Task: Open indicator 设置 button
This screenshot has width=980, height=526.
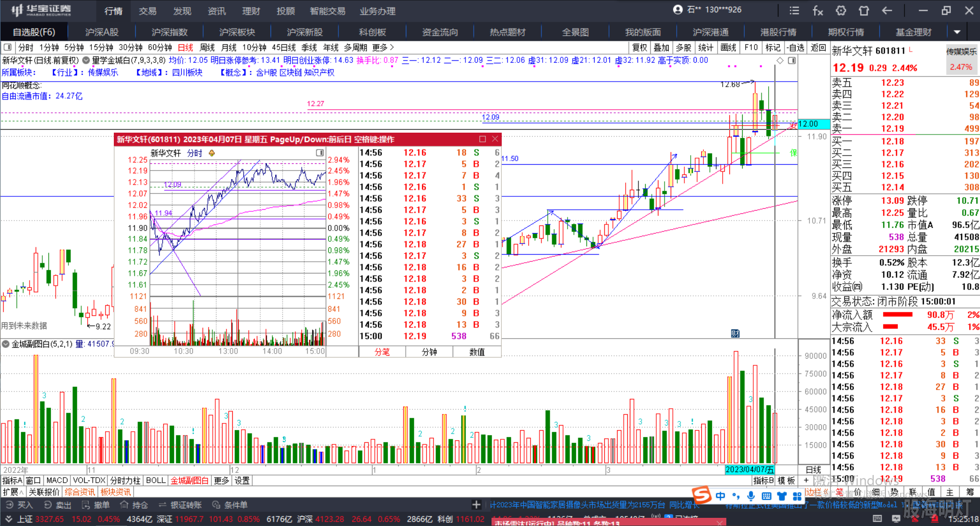Action: pos(242,481)
